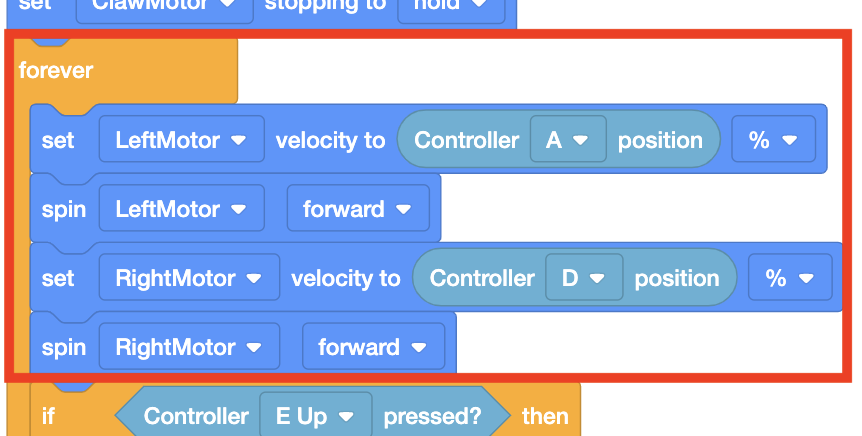Open % unit dropdown for RightMotor velocity
This screenshot has height=436, width=862.
pyautogui.click(x=789, y=278)
